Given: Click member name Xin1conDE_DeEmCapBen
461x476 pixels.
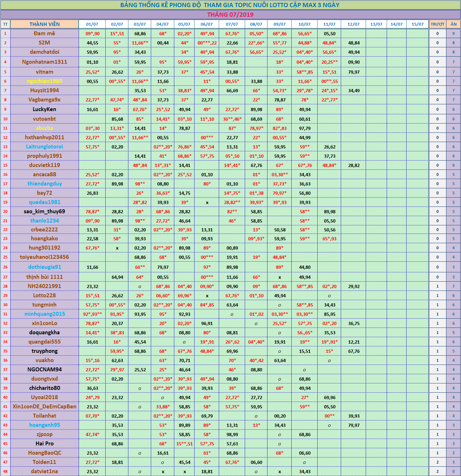Looking at the screenshot, I should tap(44, 407).
